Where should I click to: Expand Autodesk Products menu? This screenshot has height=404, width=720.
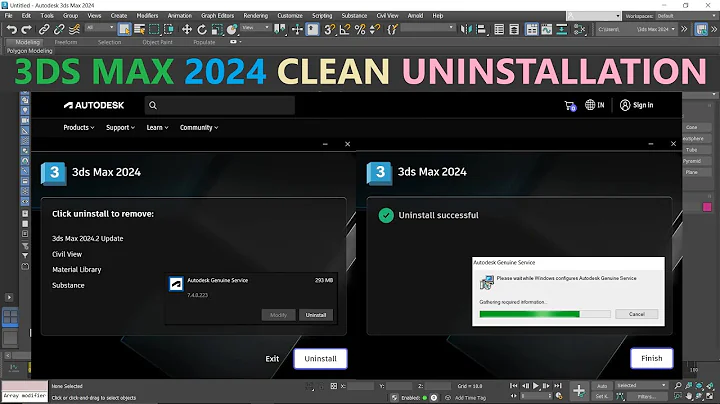79,128
